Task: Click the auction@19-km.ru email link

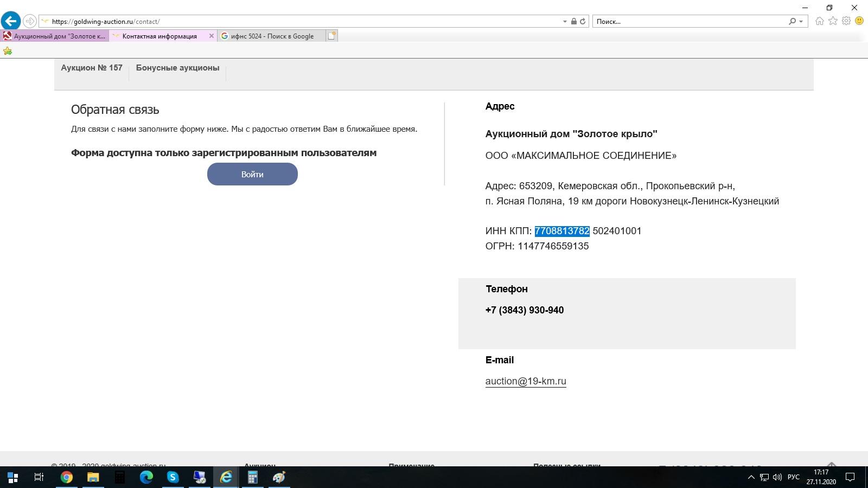Action: [526, 381]
